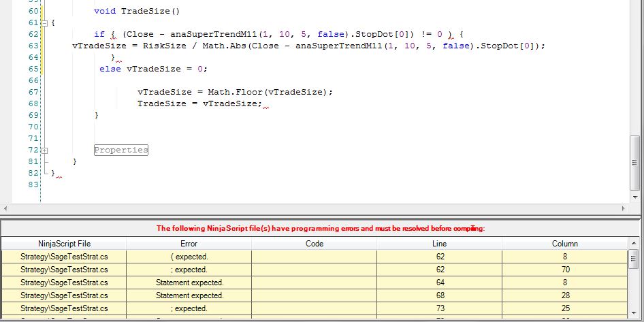644x322 pixels.
Task: Place cursor on 'void TradeSize()' line
Action: click(138, 11)
